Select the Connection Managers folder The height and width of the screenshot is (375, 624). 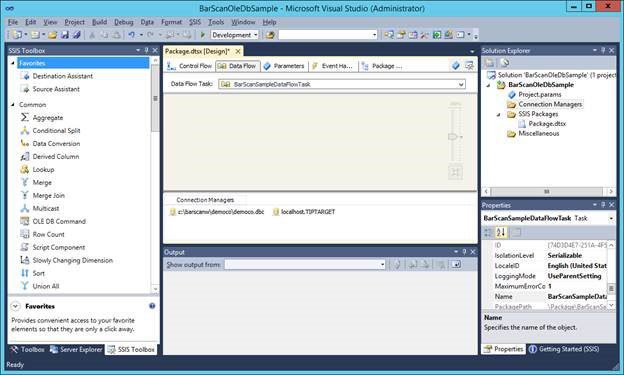tap(550, 104)
